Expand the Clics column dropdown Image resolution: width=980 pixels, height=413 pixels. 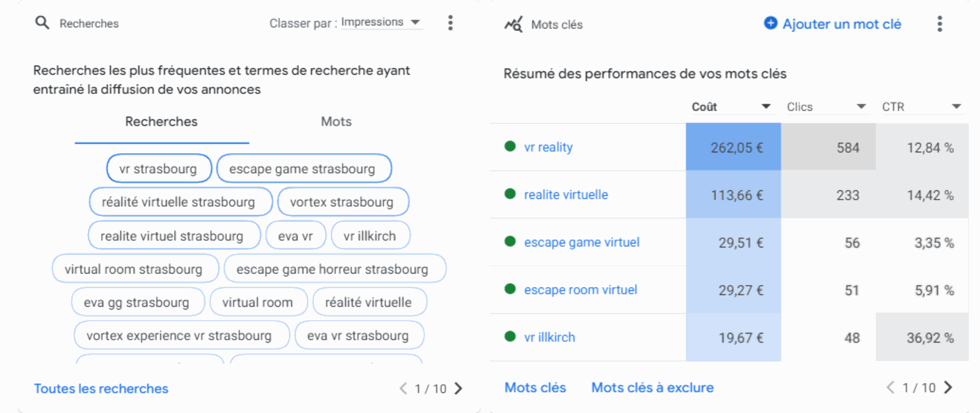(x=861, y=107)
